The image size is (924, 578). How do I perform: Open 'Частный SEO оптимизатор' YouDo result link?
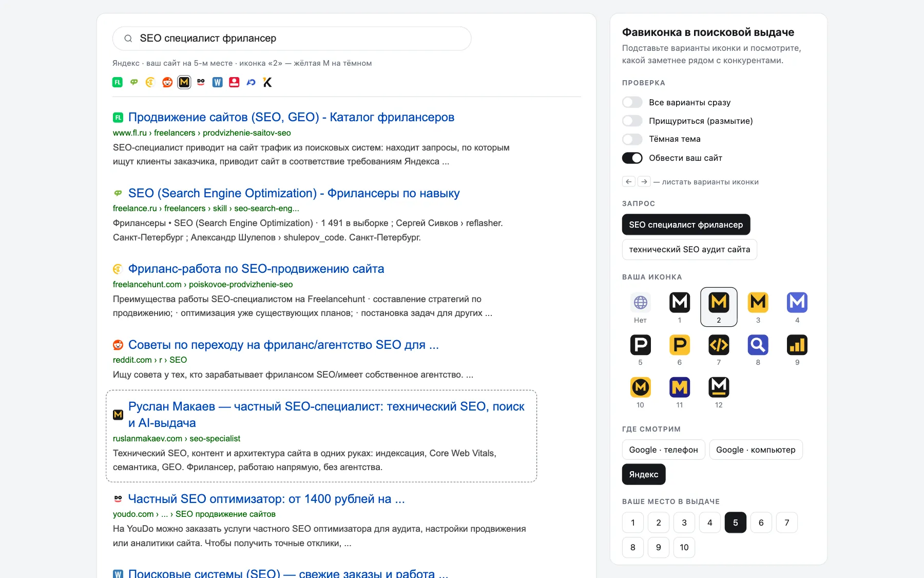pos(266,499)
